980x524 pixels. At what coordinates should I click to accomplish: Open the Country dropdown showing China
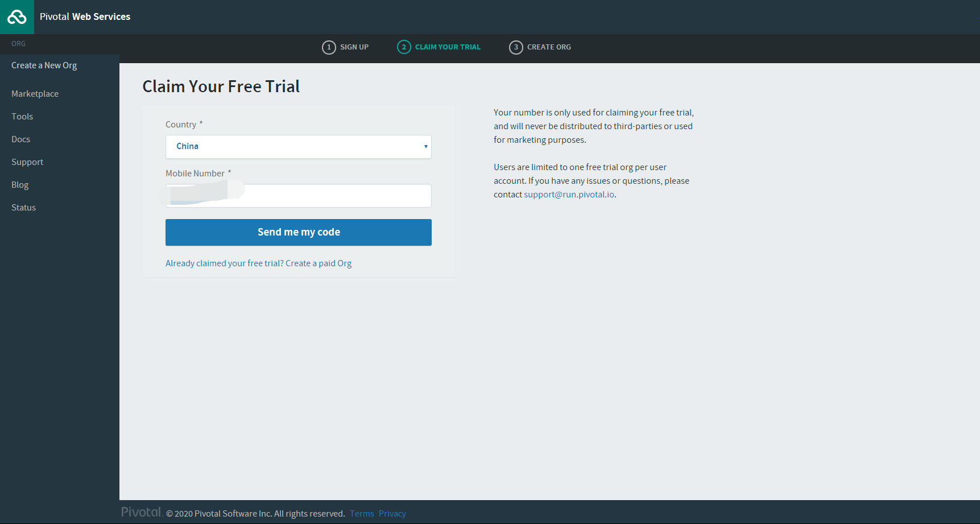(299, 147)
